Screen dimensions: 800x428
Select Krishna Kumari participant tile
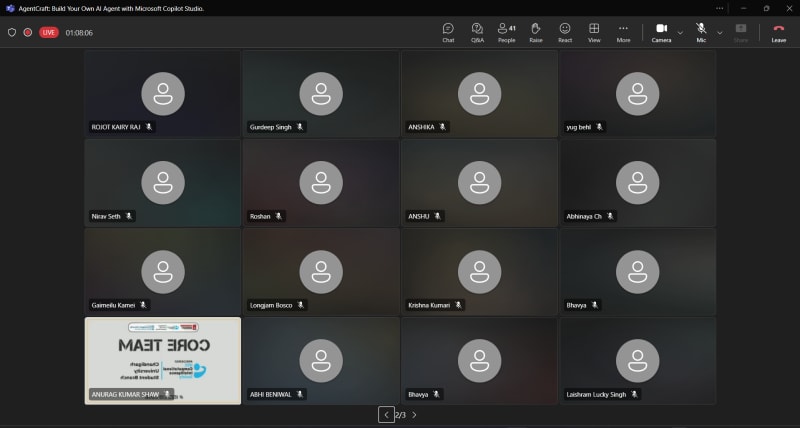click(x=479, y=272)
